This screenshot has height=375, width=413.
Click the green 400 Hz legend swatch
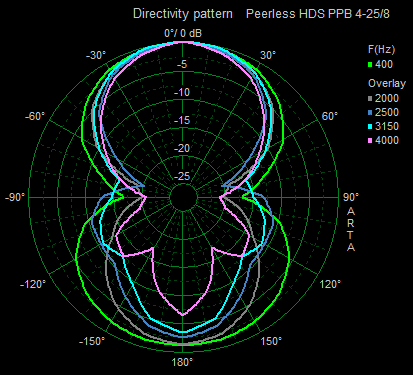[x=370, y=65]
